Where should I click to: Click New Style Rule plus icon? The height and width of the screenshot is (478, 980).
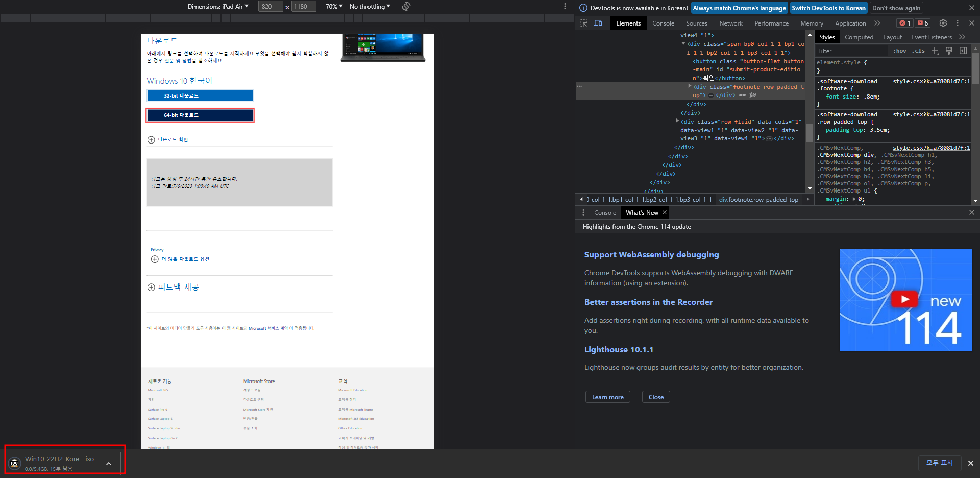935,51
